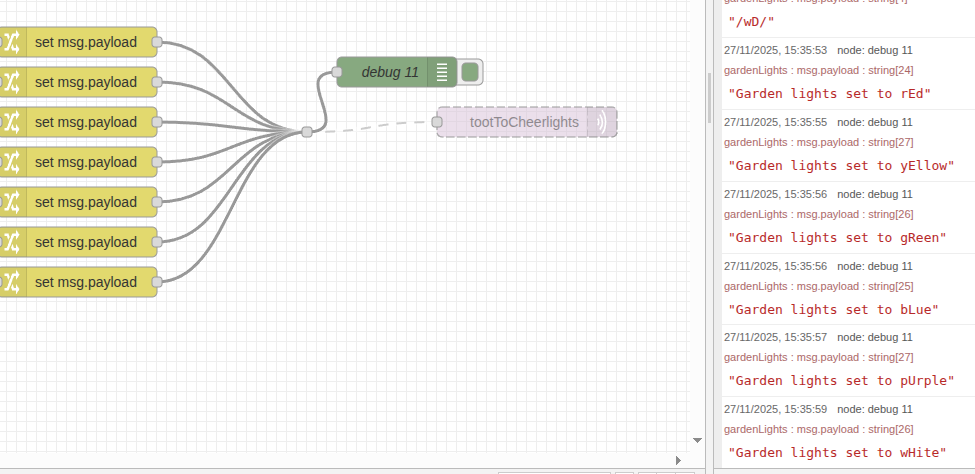The height and width of the screenshot is (474, 975).
Task: Click the broadcast icon on tootToCheerlights node
Action: pos(601,122)
